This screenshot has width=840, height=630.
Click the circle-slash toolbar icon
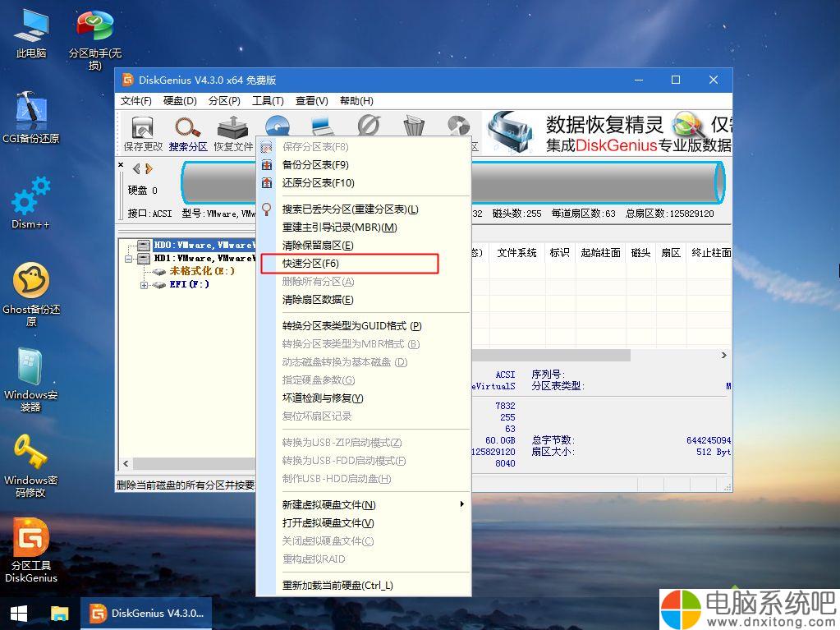coord(369,126)
